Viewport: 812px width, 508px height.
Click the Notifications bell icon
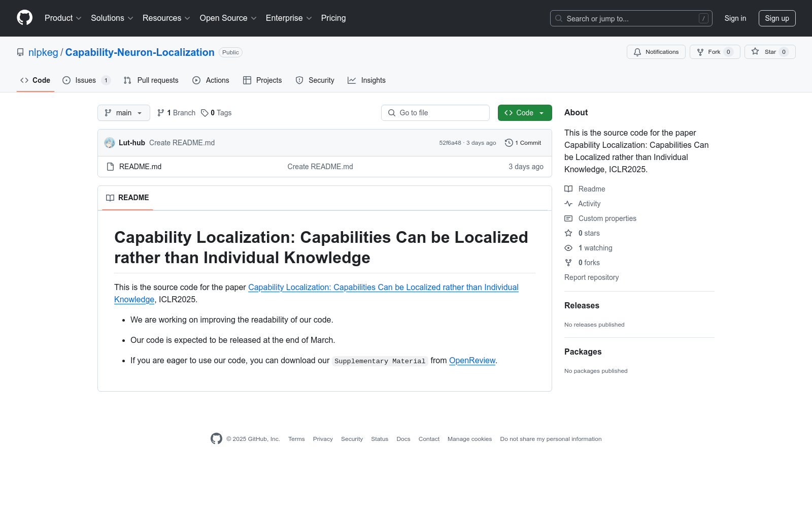coord(637,52)
